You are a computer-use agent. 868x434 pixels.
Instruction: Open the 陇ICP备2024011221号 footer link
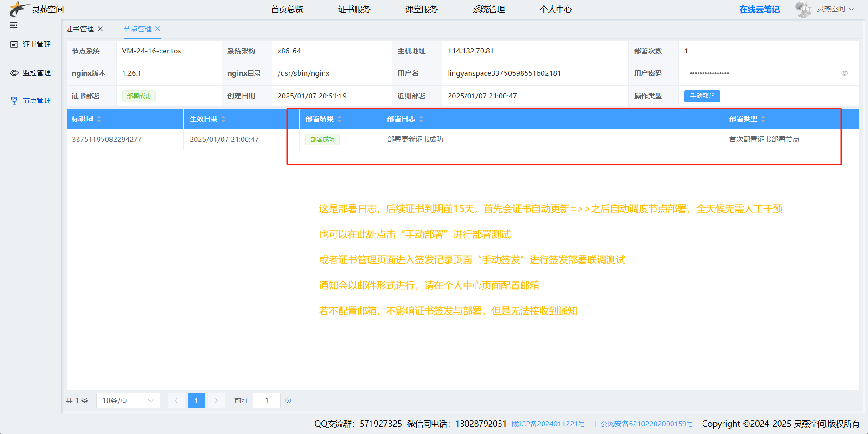pos(548,424)
